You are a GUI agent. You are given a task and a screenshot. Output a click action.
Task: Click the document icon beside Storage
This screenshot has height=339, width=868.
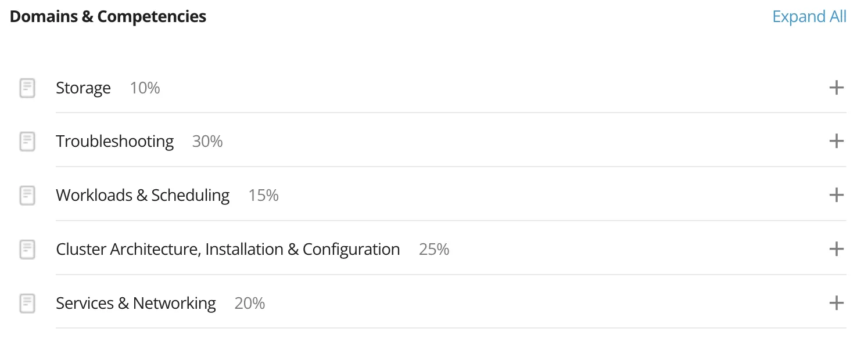[27, 88]
